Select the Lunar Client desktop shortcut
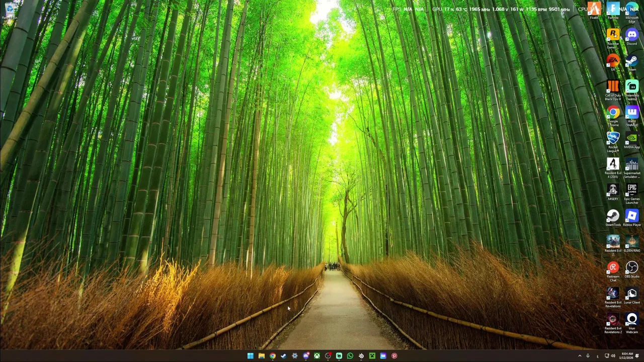644x362 pixels. coord(632,296)
